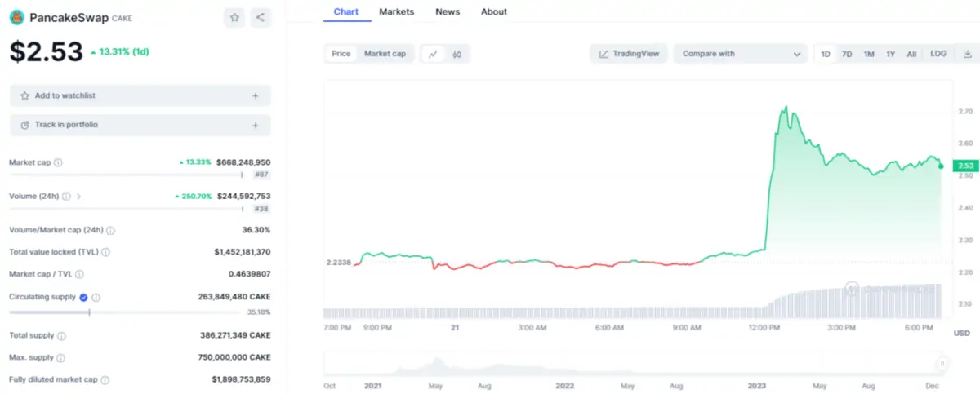Click the 386,271,349 CAKE total supply value
The height and width of the screenshot is (394, 980).
coord(234,335)
